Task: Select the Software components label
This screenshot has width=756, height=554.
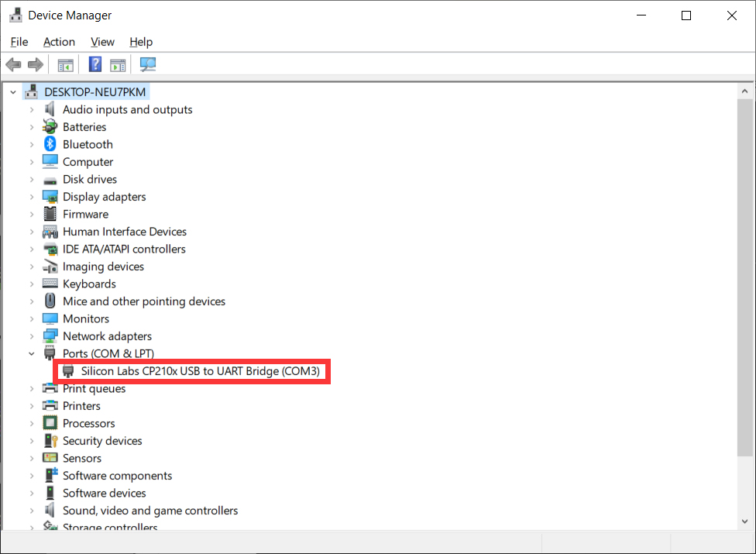Action: [117, 476]
